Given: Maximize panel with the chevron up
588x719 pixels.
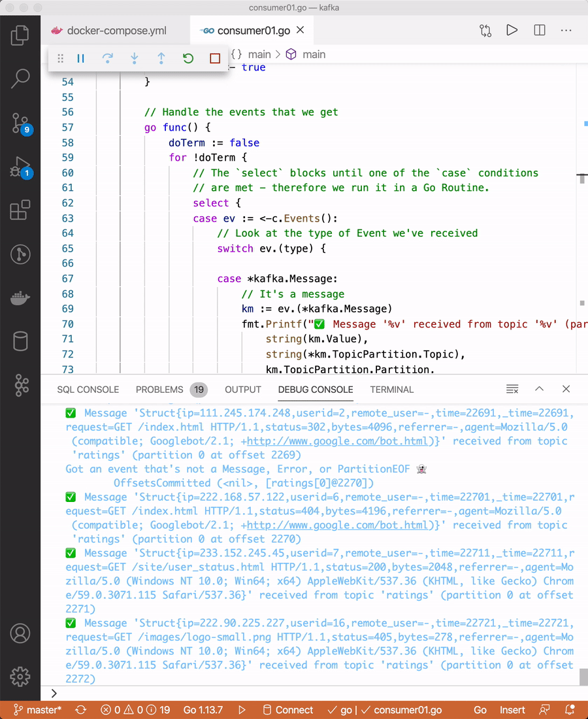Looking at the screenshot, I should (539, 389).
